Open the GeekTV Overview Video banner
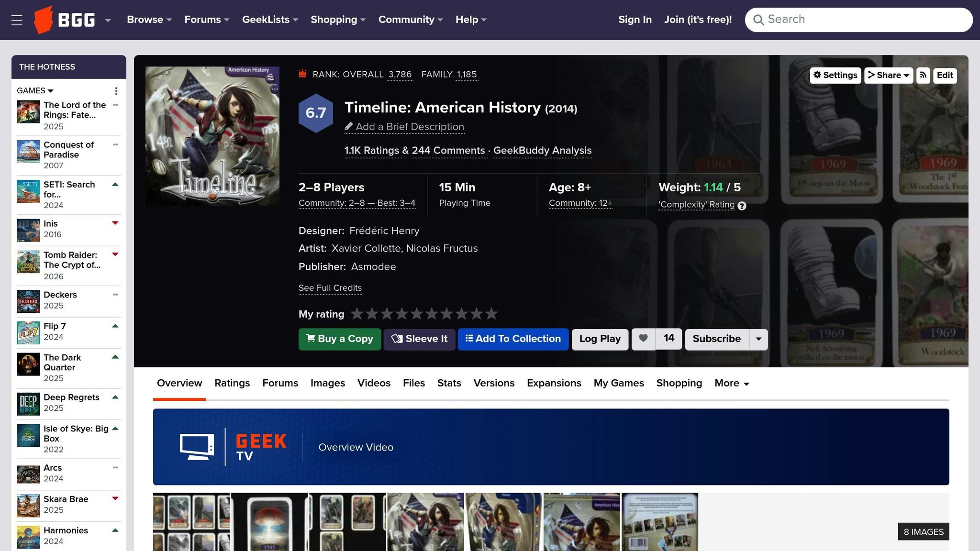The image size is (980, 551). (x=551, y=447)
